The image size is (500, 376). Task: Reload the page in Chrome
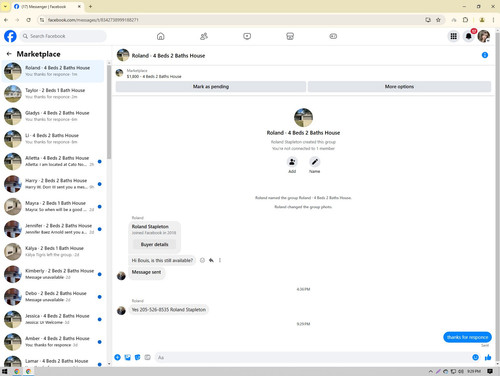point(28,20)
